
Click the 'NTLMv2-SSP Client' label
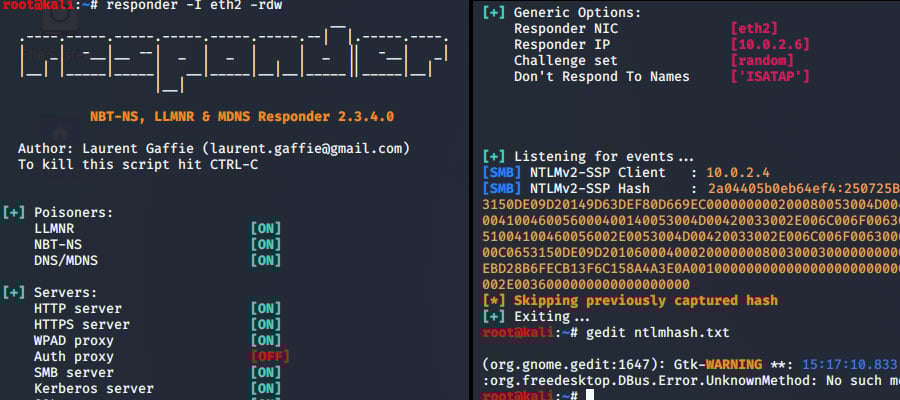(598, 173)
